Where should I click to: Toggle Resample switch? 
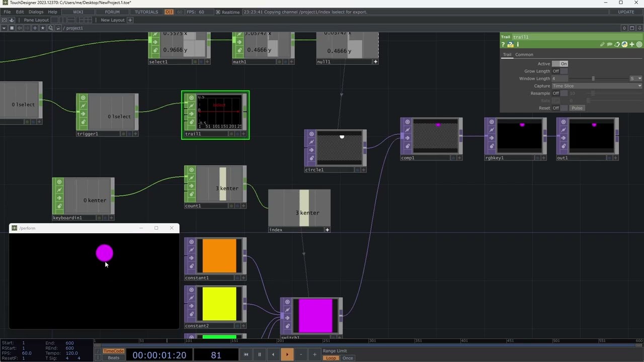[x=560, y=94]
